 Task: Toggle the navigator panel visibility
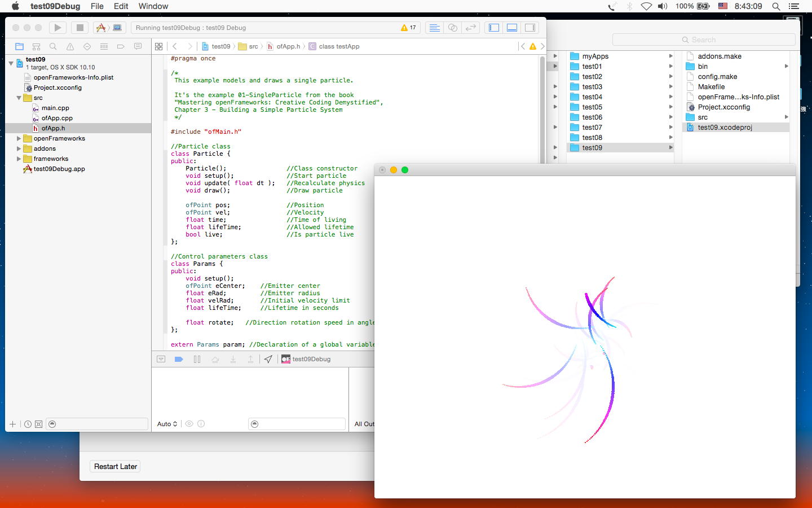pos(494,28)
